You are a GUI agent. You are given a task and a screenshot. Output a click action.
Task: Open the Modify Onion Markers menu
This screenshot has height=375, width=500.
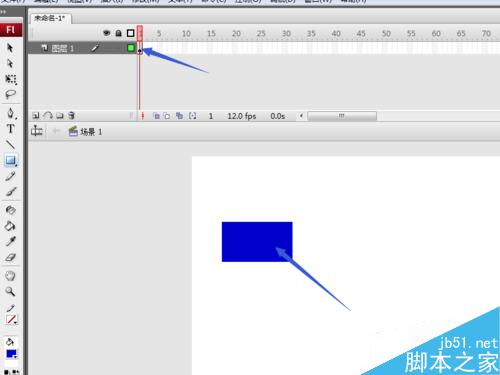(192, 116)
